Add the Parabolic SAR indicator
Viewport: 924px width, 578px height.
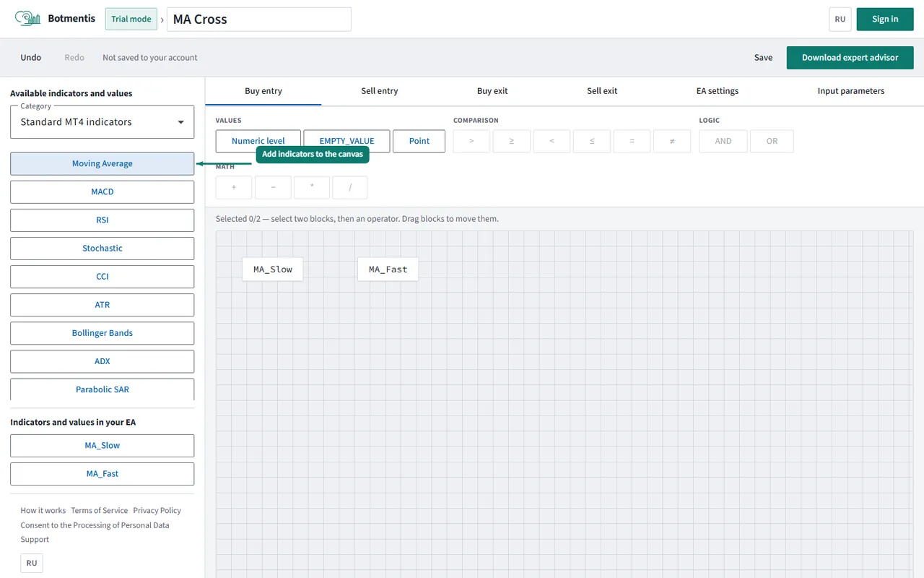tap(103, 389)
